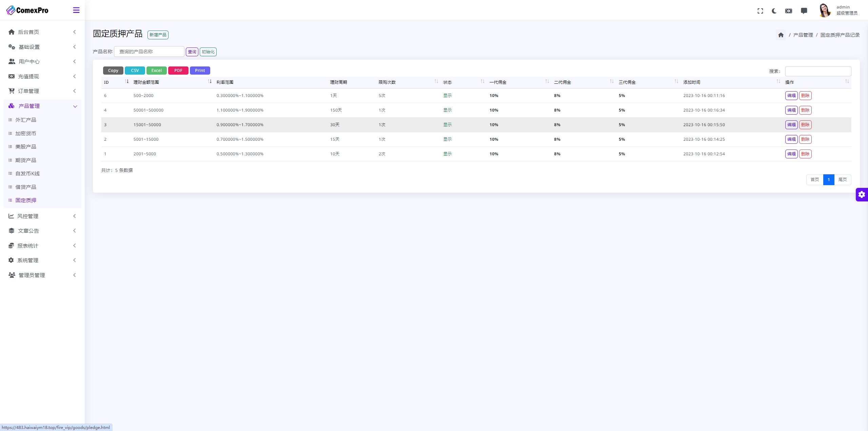
Task: Click the 新增产品 button
Action: point(158,34)
